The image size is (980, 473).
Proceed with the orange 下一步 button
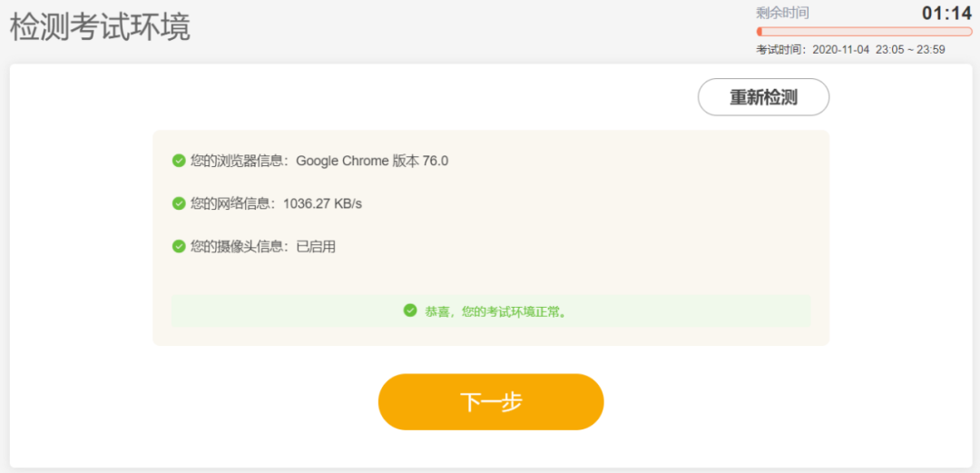pyautogui.click(x=491, y=401)
